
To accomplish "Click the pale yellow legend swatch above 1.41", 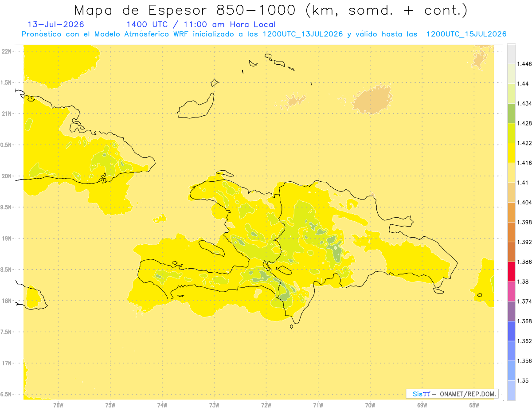I will [x=511, y=172].
